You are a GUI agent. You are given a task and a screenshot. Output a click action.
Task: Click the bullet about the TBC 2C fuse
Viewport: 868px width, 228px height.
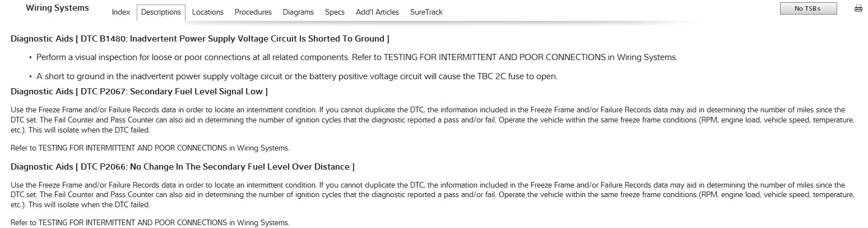tap(297, 76)
